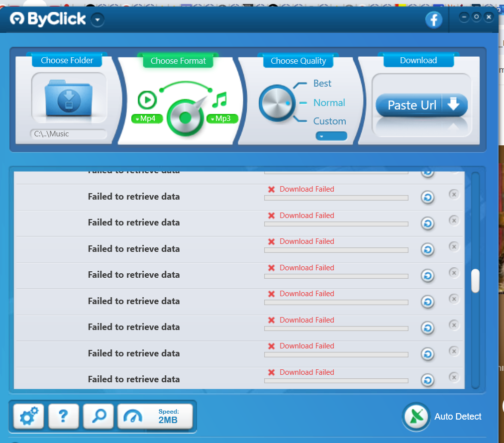The width and height of the screenshot is (504, 443).
Task: Click the green video play icon above Mp4
Action: (147, 100)
